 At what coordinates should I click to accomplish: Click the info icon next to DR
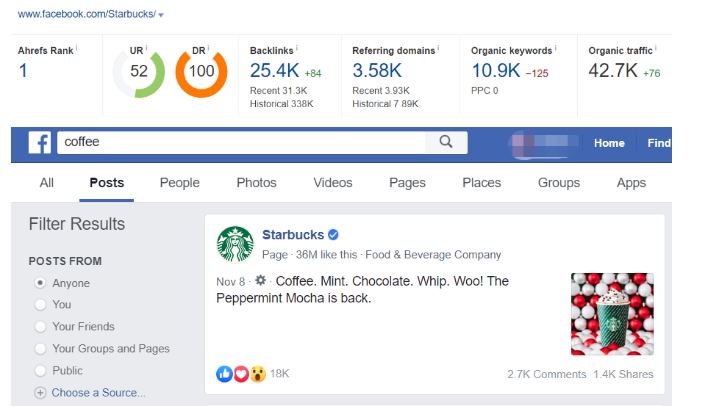[208, 48]
